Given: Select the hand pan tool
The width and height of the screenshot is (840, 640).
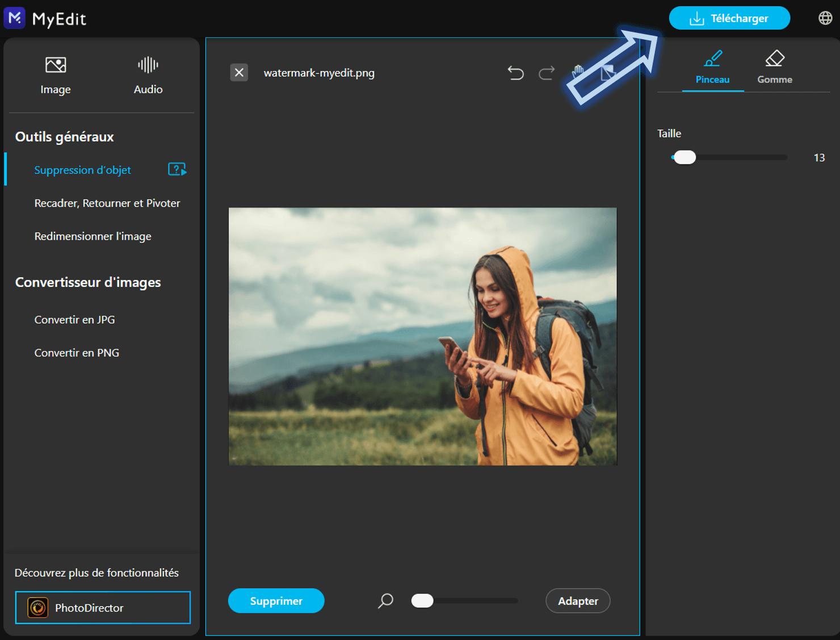Looking at the screenshot, I should pos(578,73).
